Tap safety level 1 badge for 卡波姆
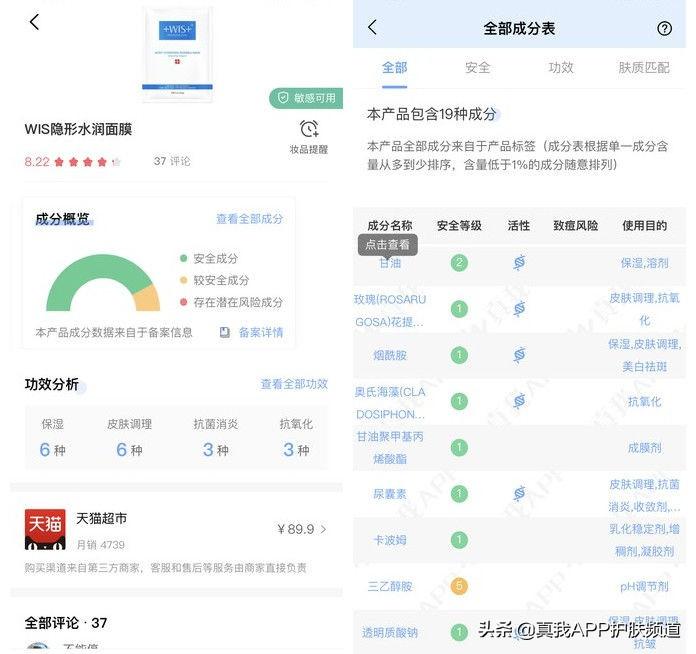Viewport: 696px width, 654px height. [459, 540]
